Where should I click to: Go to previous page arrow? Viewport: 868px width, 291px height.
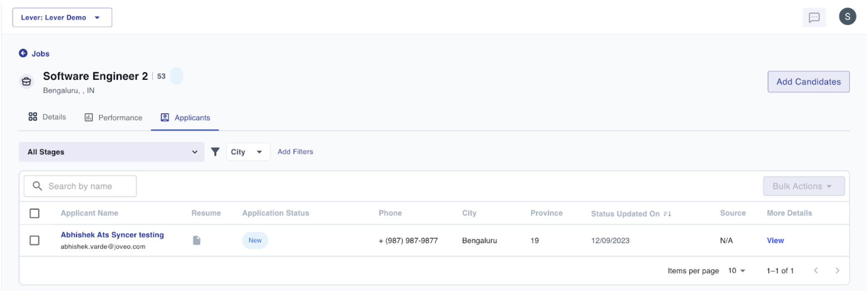[x=816, y=271]
